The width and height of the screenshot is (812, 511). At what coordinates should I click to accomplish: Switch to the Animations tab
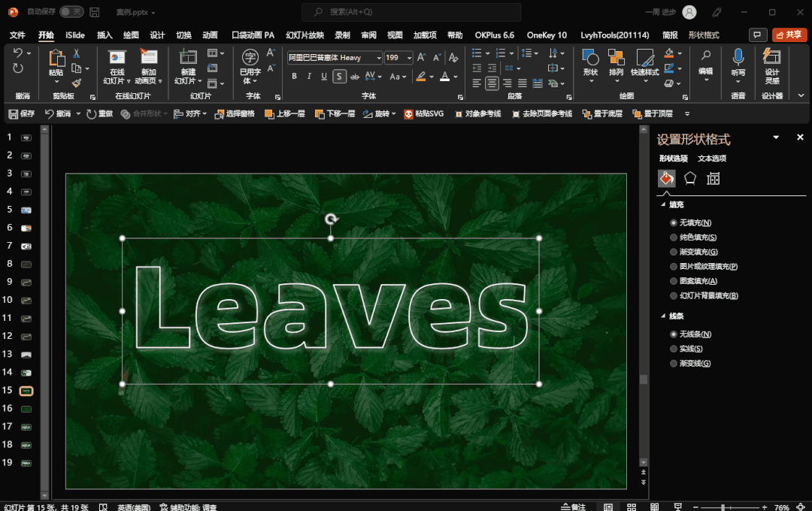(210, 35)
